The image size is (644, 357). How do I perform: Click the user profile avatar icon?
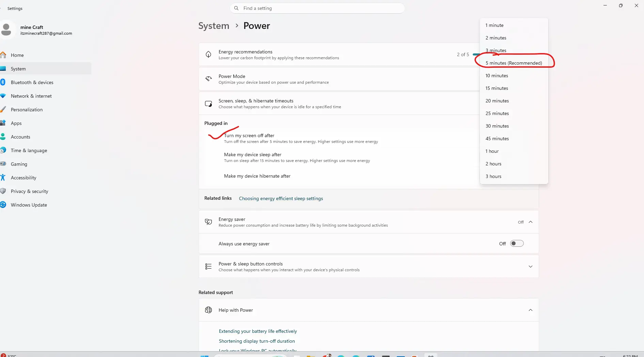(x=6, y=30)
